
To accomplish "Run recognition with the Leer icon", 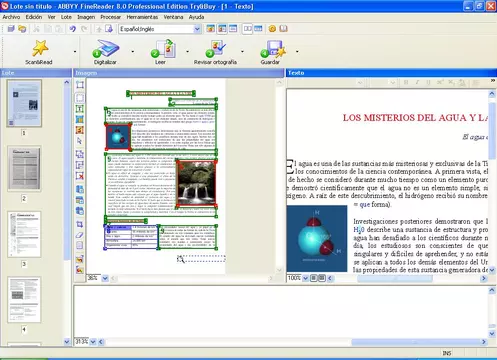I will click(x=163, y=49).
